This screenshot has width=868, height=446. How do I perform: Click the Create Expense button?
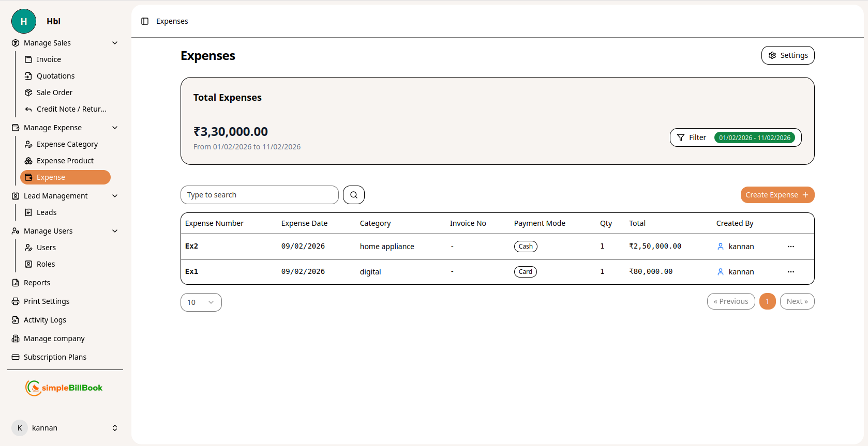777,195
